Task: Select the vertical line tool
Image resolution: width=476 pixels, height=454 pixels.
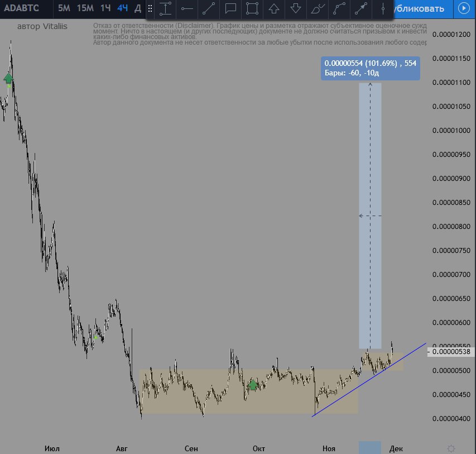Action: point(383,8)
